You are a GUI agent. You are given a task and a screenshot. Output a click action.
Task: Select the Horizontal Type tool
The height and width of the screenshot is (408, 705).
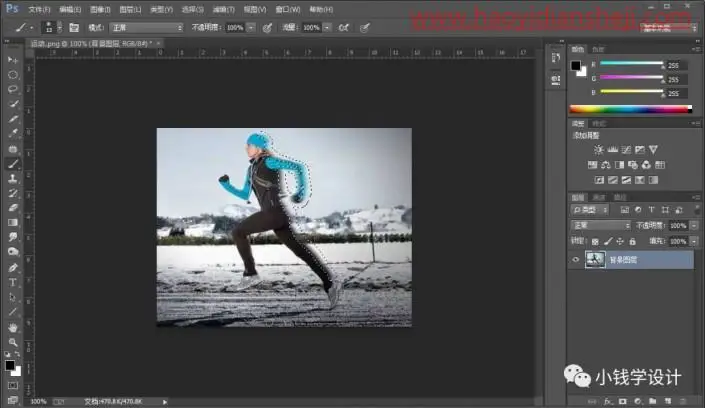click(13, 282)
